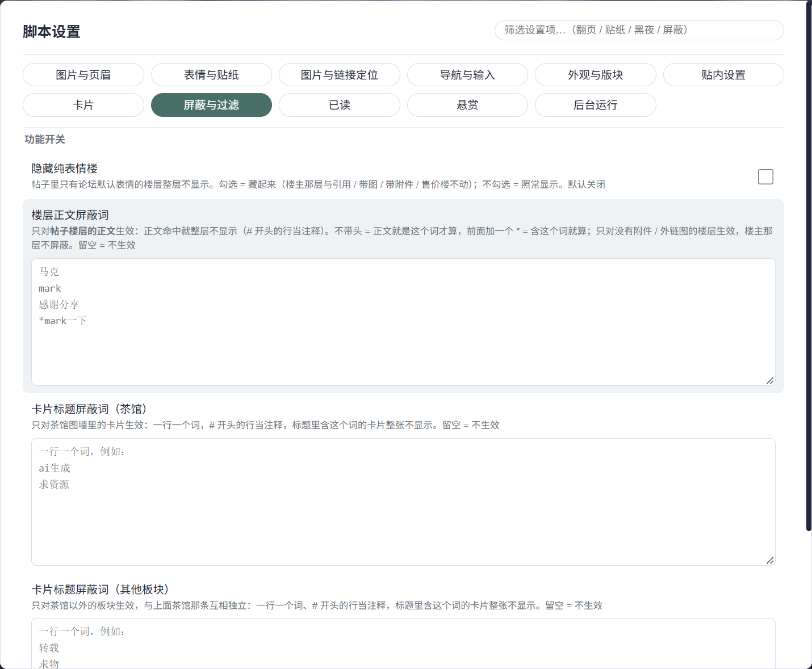The height and width of the screenshot is (669, 812).
Task: Click the 脚本设置 heading
Action: tap(52, 32)
